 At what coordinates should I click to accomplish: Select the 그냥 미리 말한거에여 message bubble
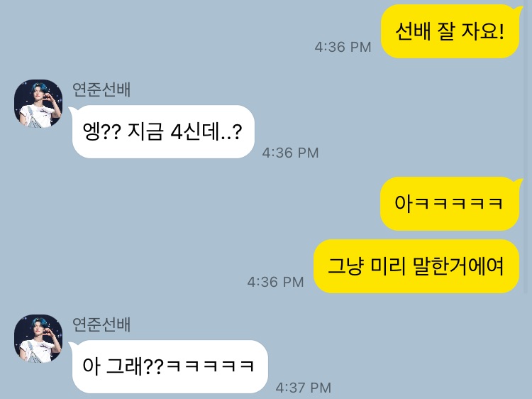[x=416, y=266]
